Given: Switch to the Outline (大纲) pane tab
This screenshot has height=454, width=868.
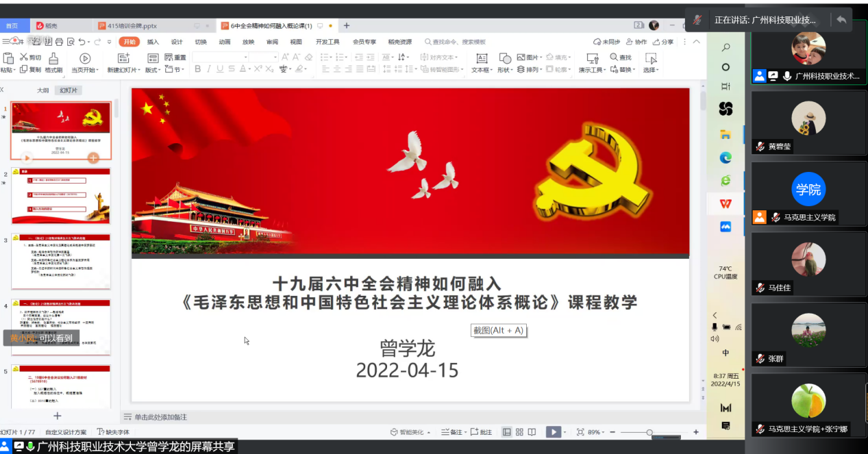Looking at the screenshot, I should click(42, 90).
